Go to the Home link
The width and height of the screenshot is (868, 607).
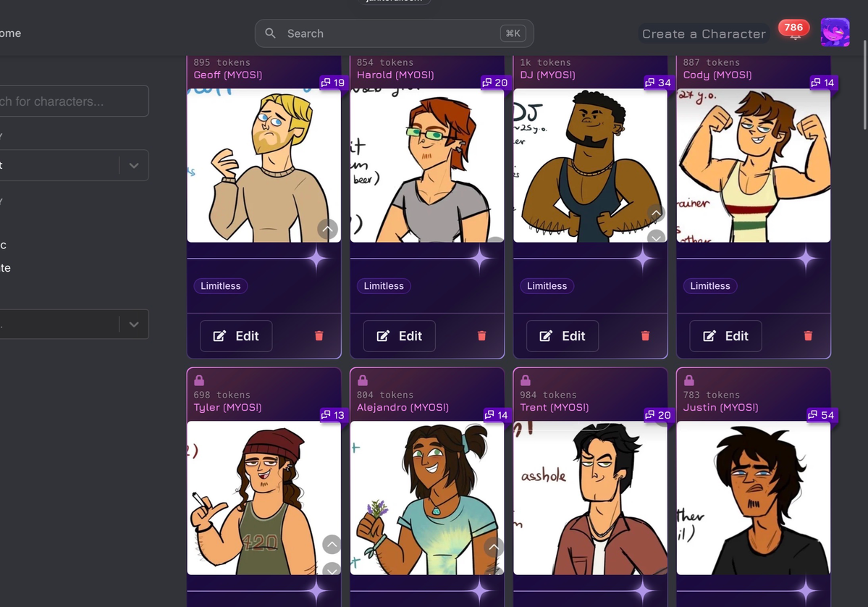(x=11, y=33)
